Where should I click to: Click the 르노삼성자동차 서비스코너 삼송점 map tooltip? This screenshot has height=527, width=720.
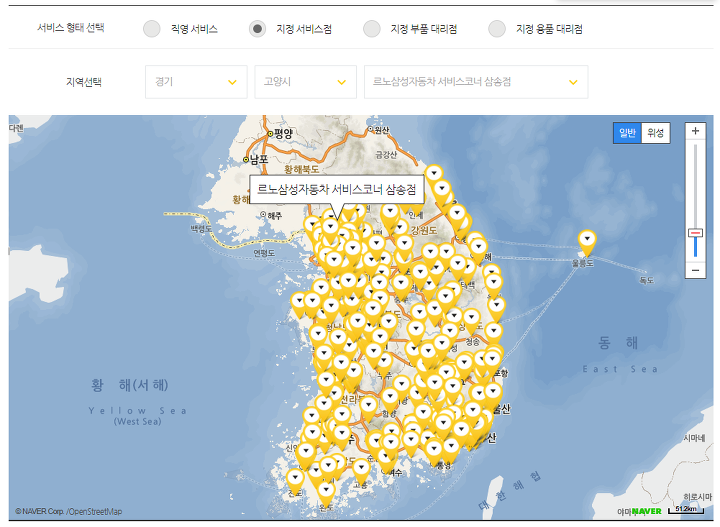coord(337,189)
